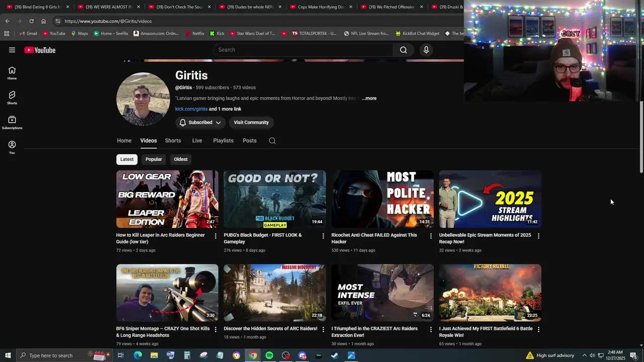
Task: Click the search magnifier button
Action: (x=404, y=50)
